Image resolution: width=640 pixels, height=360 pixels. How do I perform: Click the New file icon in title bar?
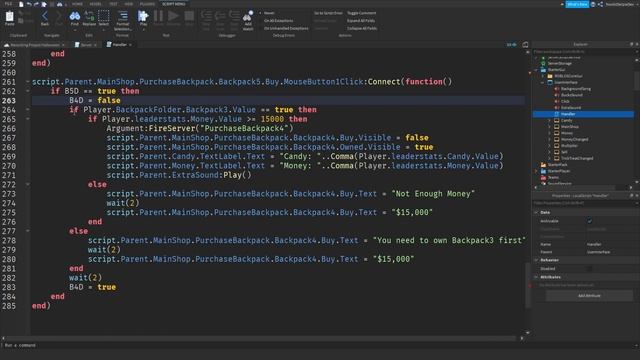pyautogui.click(x=21, y=4)
